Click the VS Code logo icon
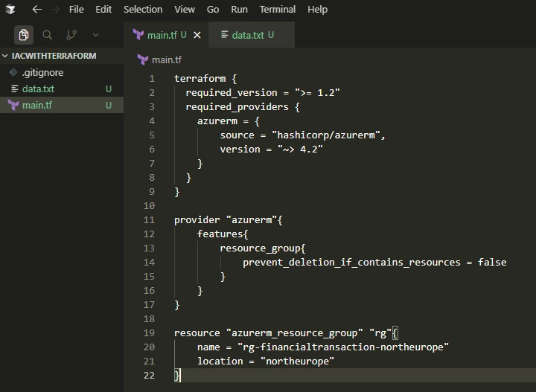 pyautogui.click(x=10, y=10)
